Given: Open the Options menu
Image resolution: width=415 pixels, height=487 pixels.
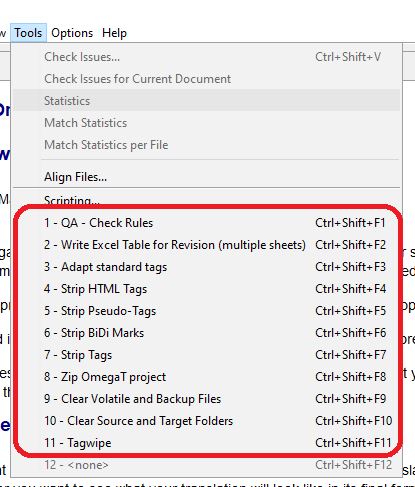Looking at the screenshot, I should pos(72,33).
